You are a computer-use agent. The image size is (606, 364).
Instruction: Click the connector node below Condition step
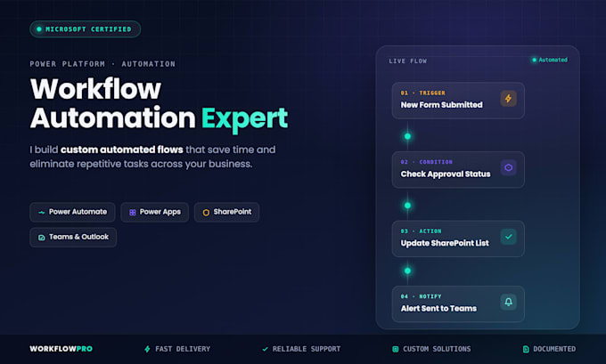(x=407, y=206)
